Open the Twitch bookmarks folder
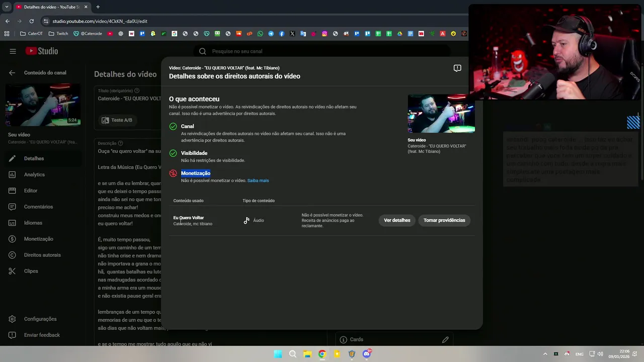Screen dimensions: 644x362 [x=58, y=34]
